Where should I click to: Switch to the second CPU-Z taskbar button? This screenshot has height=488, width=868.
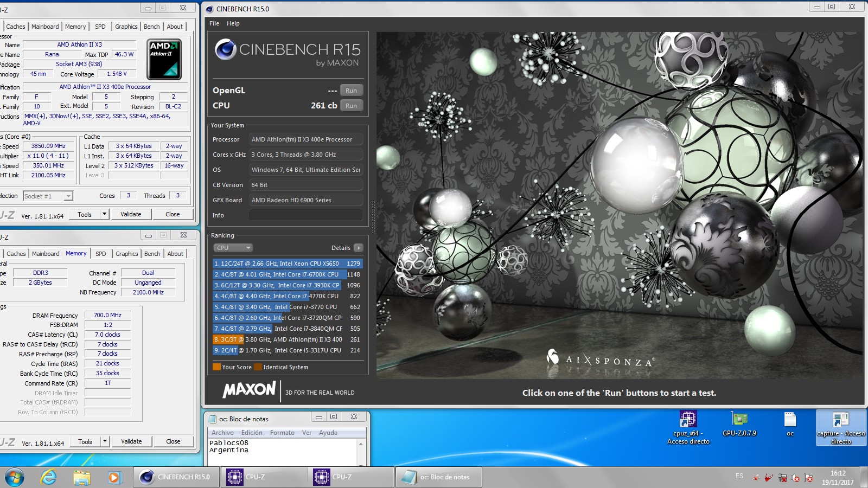[x=351, y=477]
